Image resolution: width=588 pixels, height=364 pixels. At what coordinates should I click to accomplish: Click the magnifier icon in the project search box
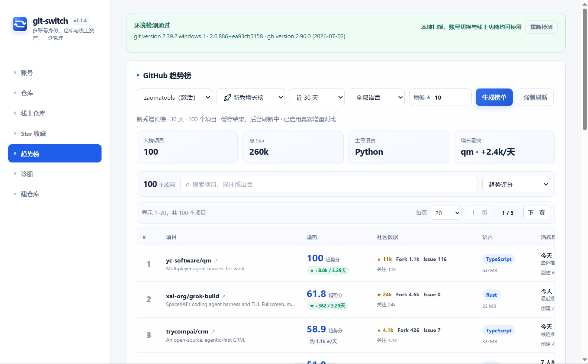187,185
